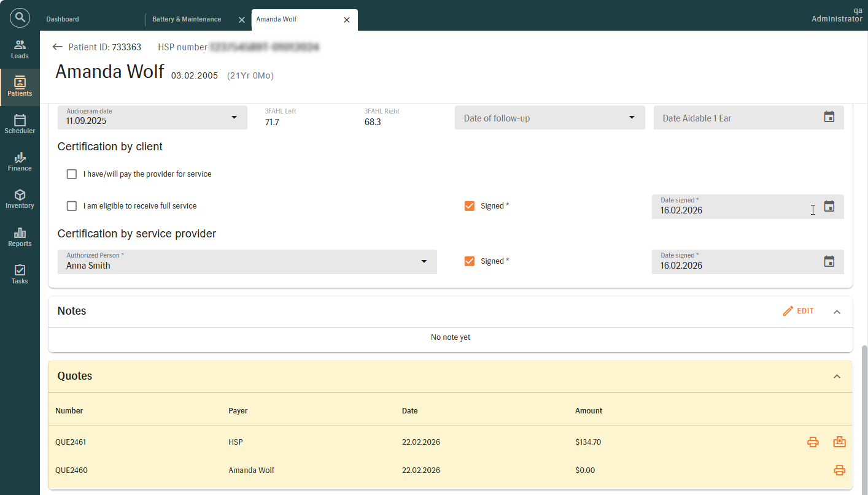Viewport: 868px width, 495px height.
Task: Switch to Battery & Maintenance tab
Action: (187, 20)
